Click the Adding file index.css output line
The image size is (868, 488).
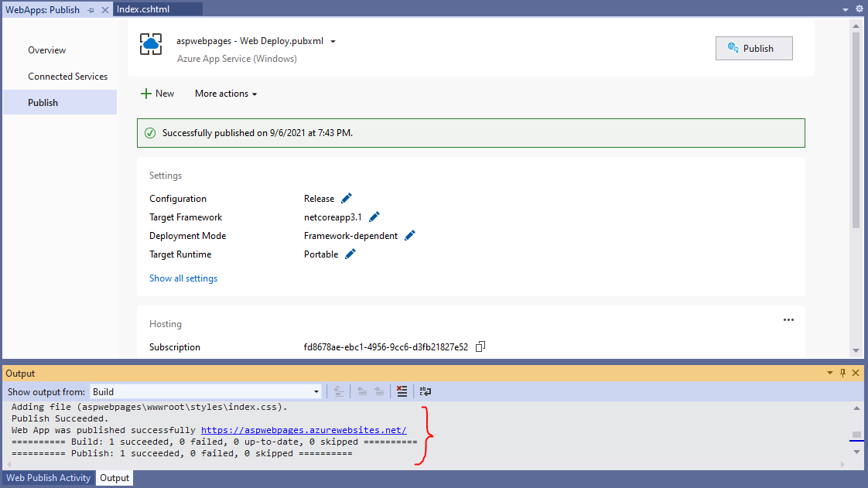pos(149,407)
